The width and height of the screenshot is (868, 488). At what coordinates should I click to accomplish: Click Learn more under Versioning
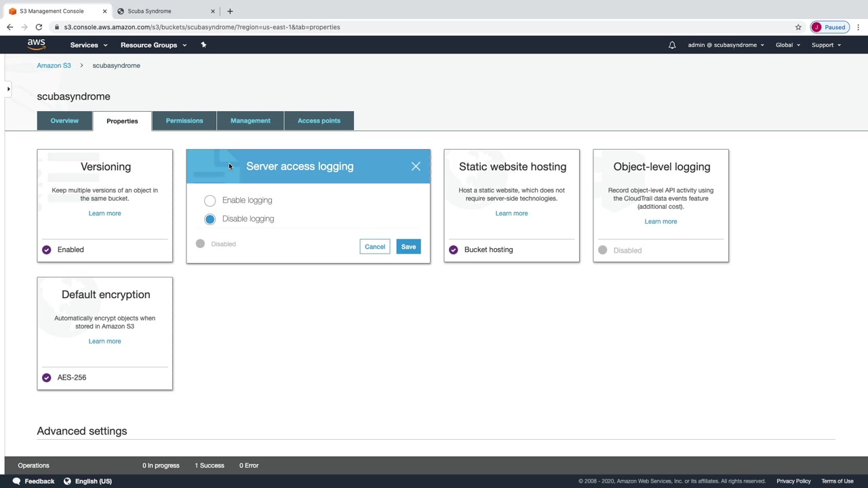[x=104, y=213]
